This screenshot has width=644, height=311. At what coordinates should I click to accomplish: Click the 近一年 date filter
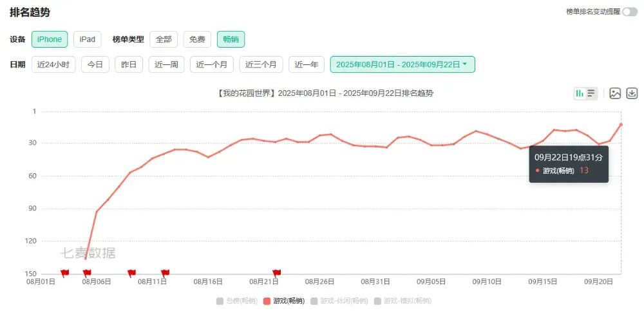pyautogui.click(x=307, y=64)
